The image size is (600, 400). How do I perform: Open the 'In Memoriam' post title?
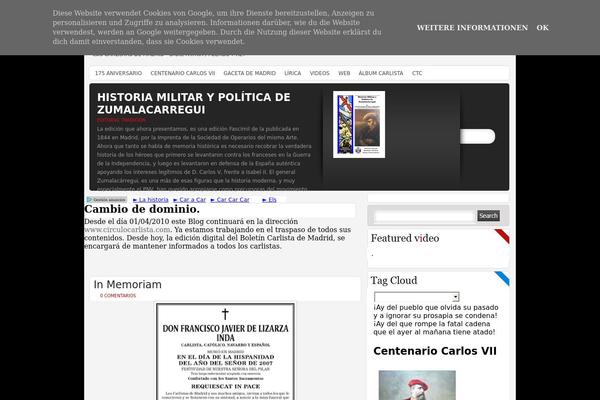coord(127,284)
